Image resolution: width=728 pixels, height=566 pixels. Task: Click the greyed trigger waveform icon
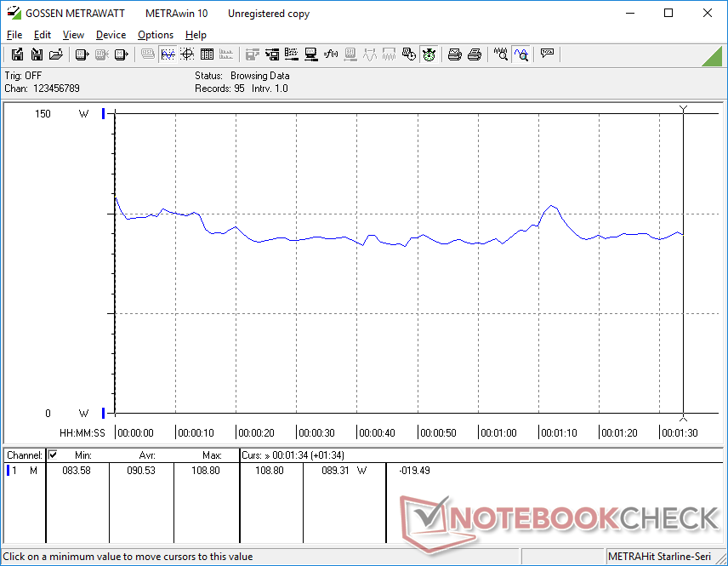[x=370, y=54]
